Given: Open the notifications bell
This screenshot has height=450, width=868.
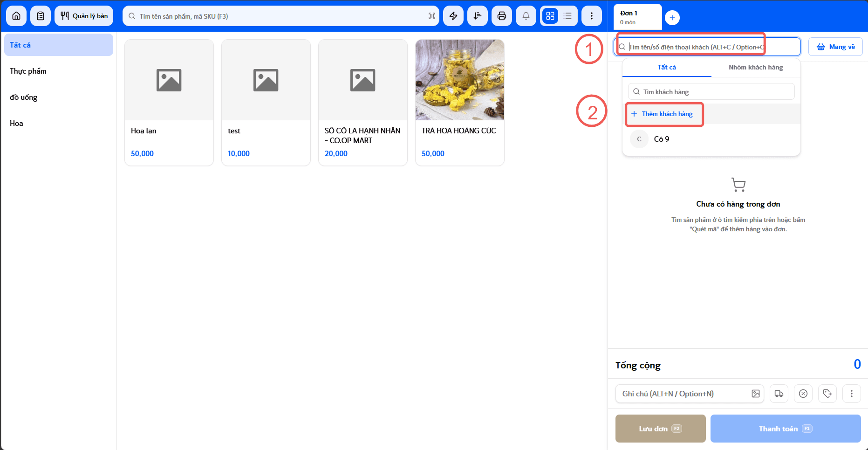Looking at the screenshot, I should click(526, 16).
